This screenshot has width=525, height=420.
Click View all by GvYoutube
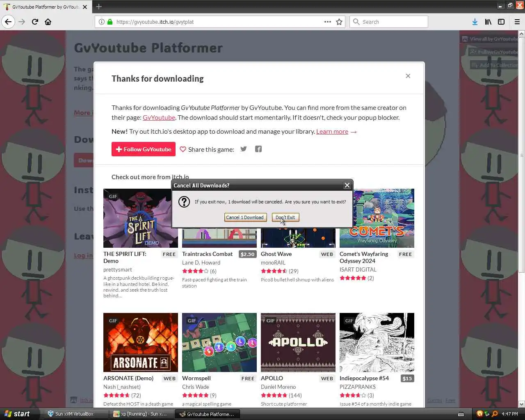point(490,39)
